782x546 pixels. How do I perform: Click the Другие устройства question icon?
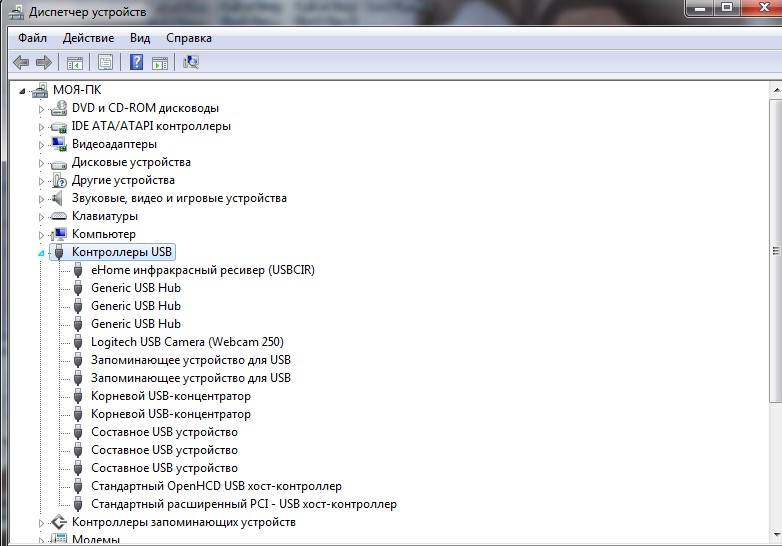click(59, 181)
